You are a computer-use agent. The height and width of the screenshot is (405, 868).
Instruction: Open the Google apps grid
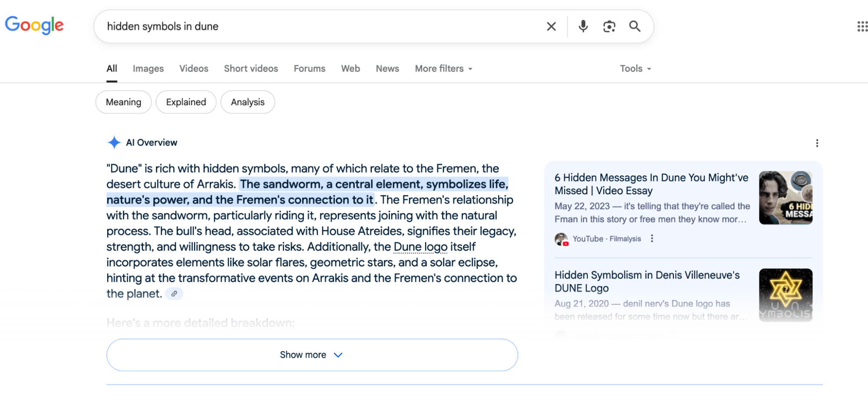click(861, 27)
